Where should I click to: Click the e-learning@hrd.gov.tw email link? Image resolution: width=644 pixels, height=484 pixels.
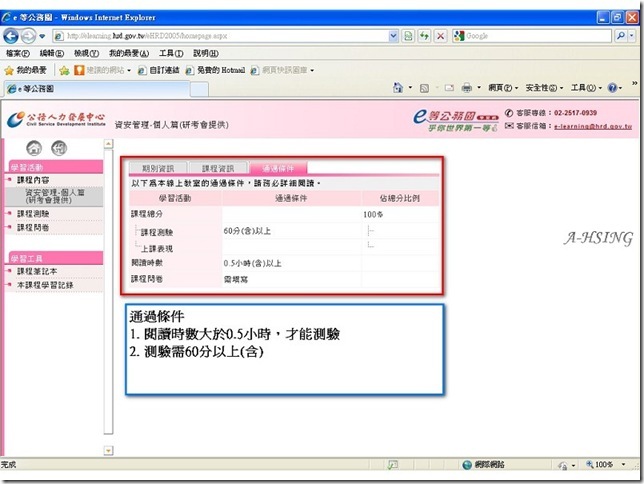[x=593, y=127]
